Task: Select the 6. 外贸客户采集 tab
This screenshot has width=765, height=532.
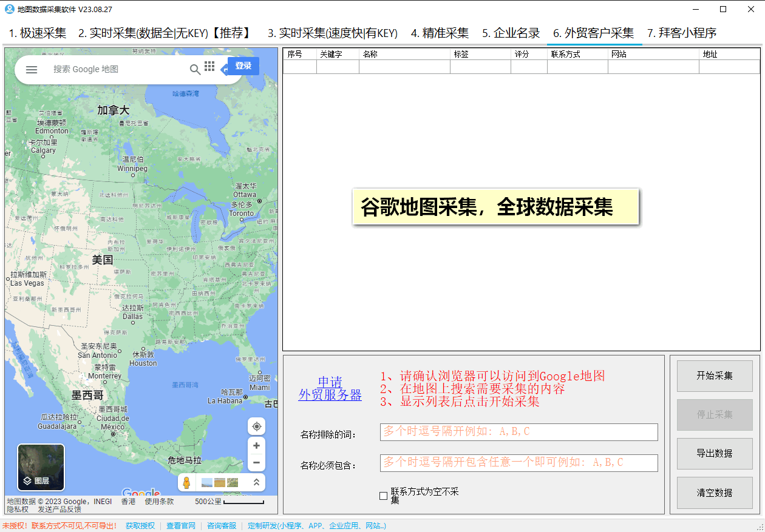Action: tap(594, 33)
